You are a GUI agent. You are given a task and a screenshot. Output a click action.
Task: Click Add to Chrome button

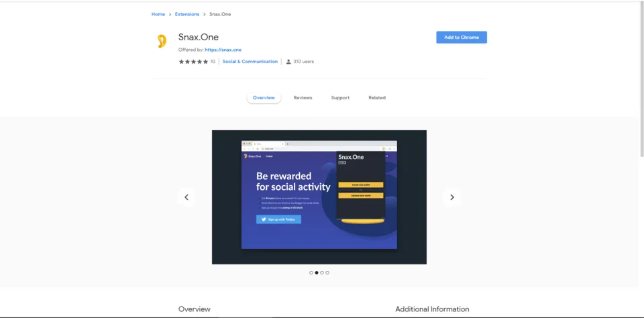point(462,38)
